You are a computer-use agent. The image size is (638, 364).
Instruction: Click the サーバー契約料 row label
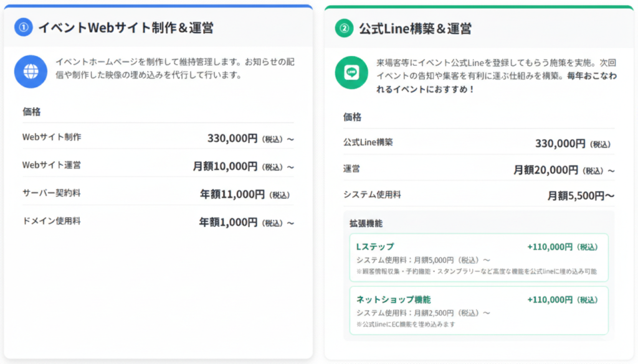52,193
